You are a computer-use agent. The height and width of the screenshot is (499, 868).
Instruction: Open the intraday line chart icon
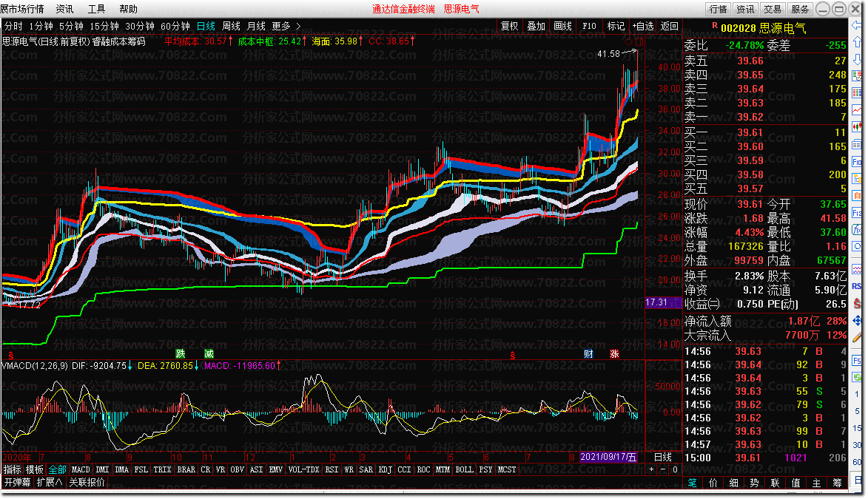[x=857, y=110]
